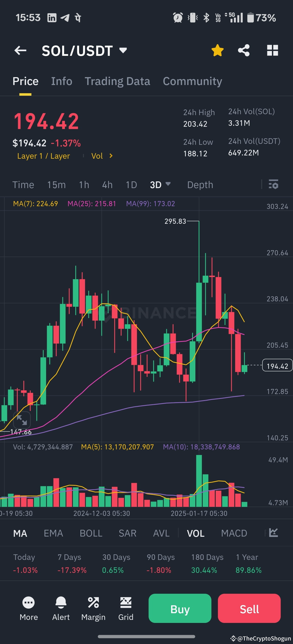The image size is (293, 644).
Task: Tap the MA(99): 173.02 indicator label
Action: [x=150, y=204]
